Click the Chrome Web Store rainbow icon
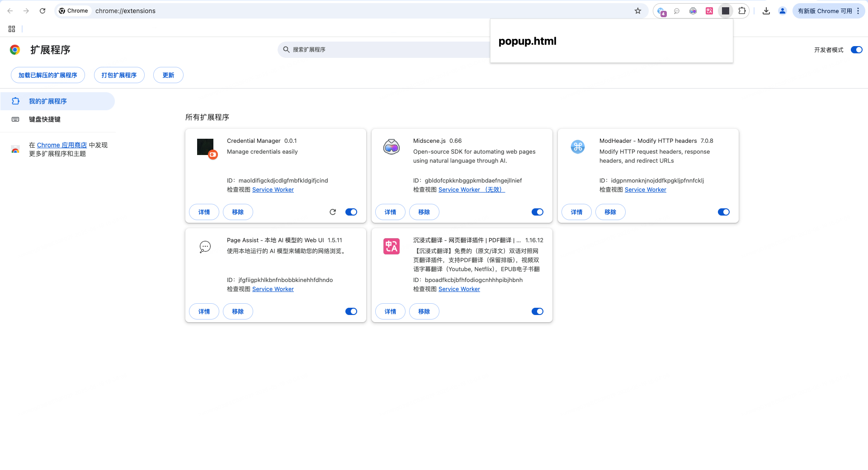Viewport: 868px width, 470px height. coord(15,150)
